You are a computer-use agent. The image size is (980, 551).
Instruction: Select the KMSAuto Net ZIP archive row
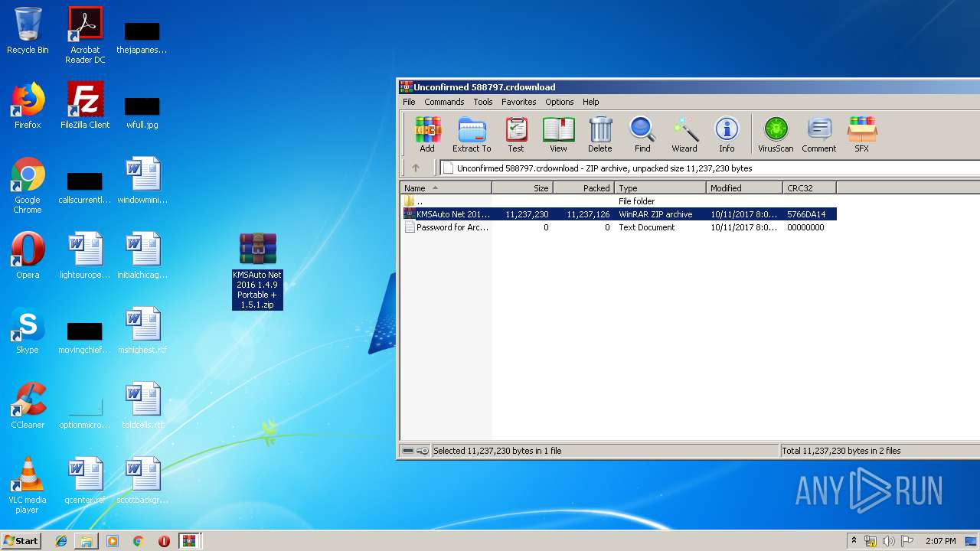point(619,214)
